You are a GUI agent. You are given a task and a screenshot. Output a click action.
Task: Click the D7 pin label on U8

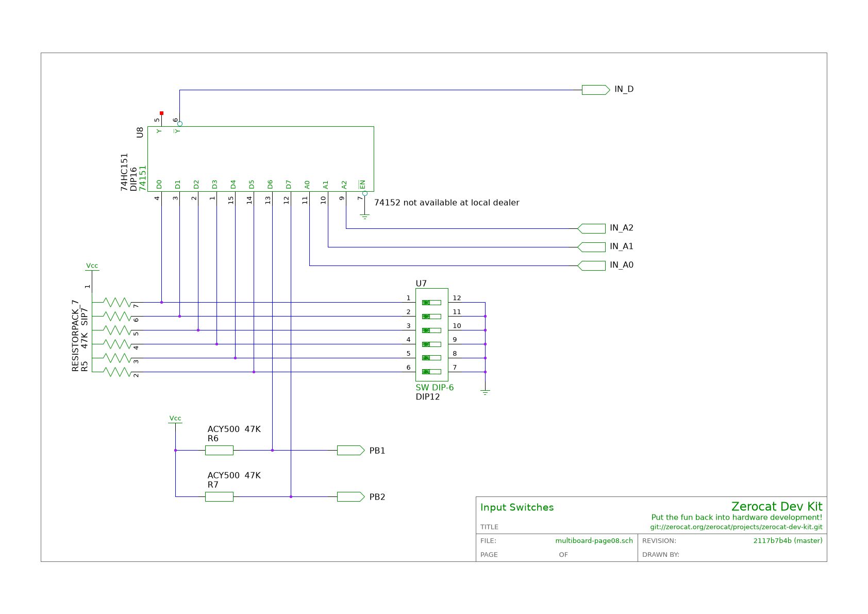[289, 185]
